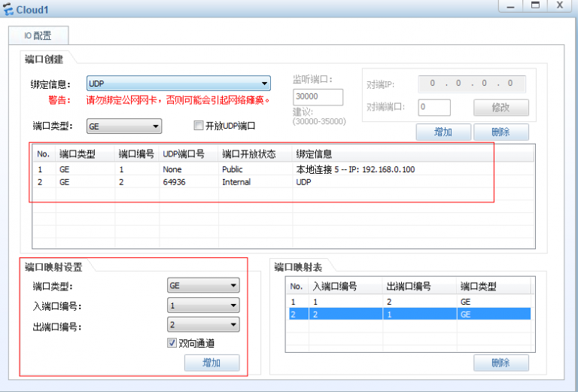This screenshot has height=392, width=578.
Task: Select first mapping row in 端口映射表
Action: point(406,301)
